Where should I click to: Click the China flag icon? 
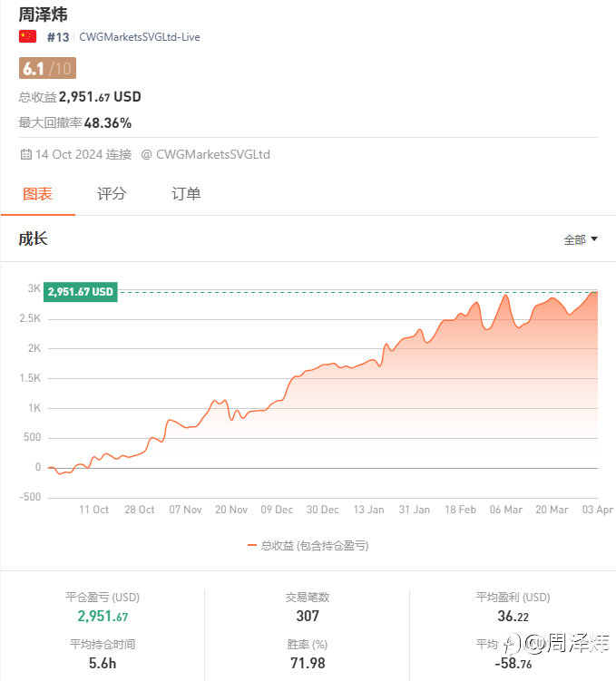27,37
